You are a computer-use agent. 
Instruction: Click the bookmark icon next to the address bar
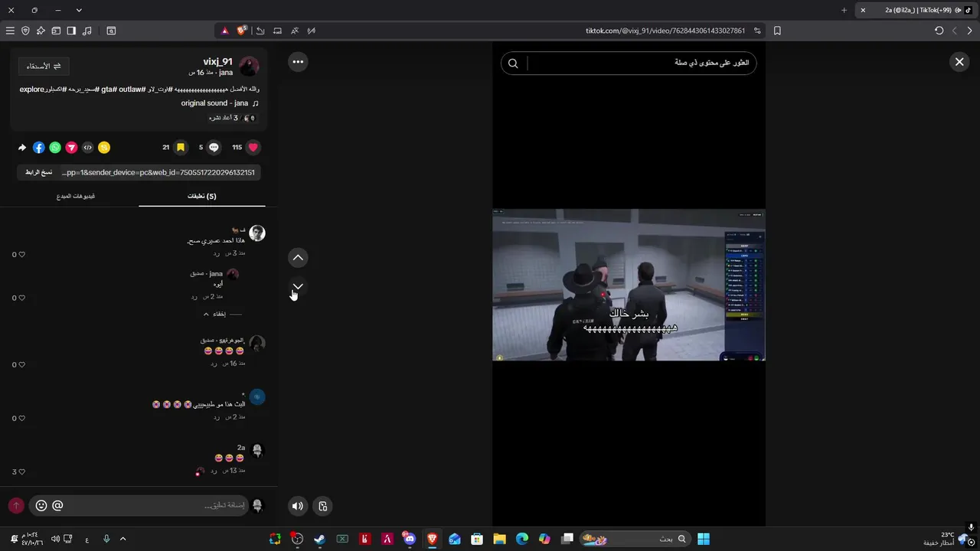pos(777,31)
